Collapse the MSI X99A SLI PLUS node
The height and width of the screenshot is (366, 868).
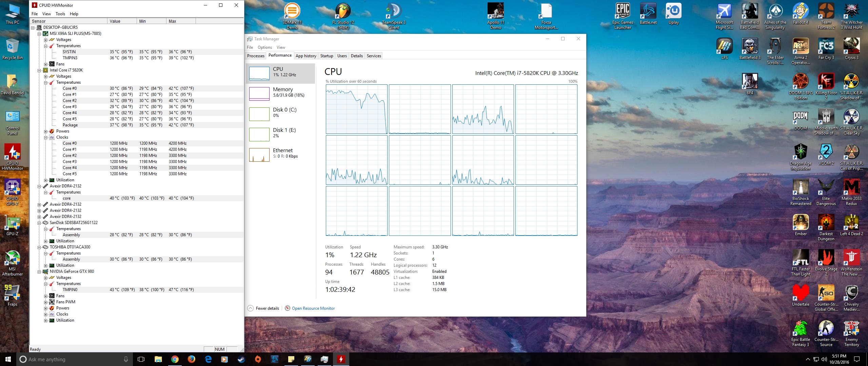coord(39,34)
